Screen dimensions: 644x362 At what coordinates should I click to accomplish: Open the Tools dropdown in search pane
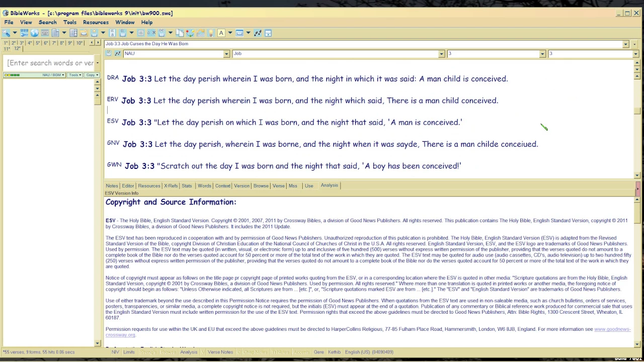tap(75, 75)
